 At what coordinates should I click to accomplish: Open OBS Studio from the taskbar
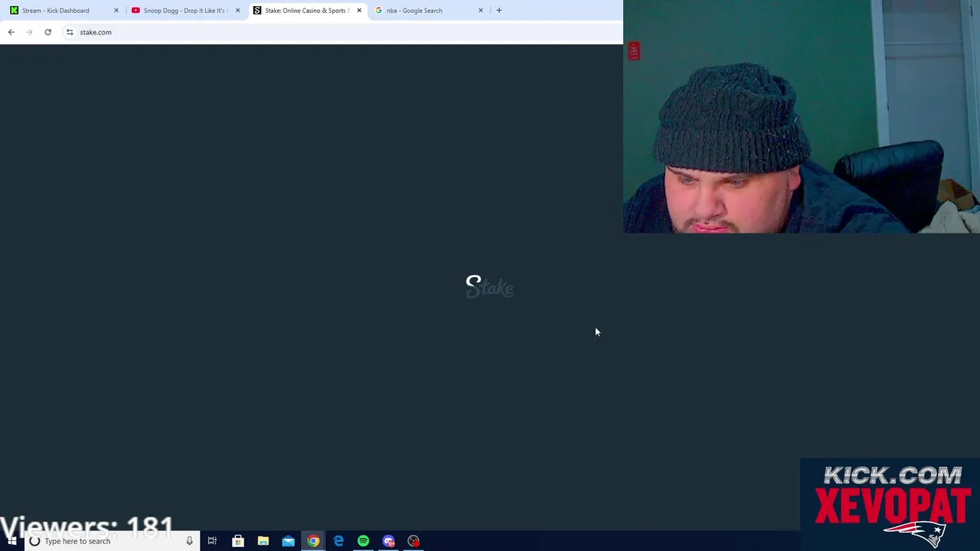point(413,541)
